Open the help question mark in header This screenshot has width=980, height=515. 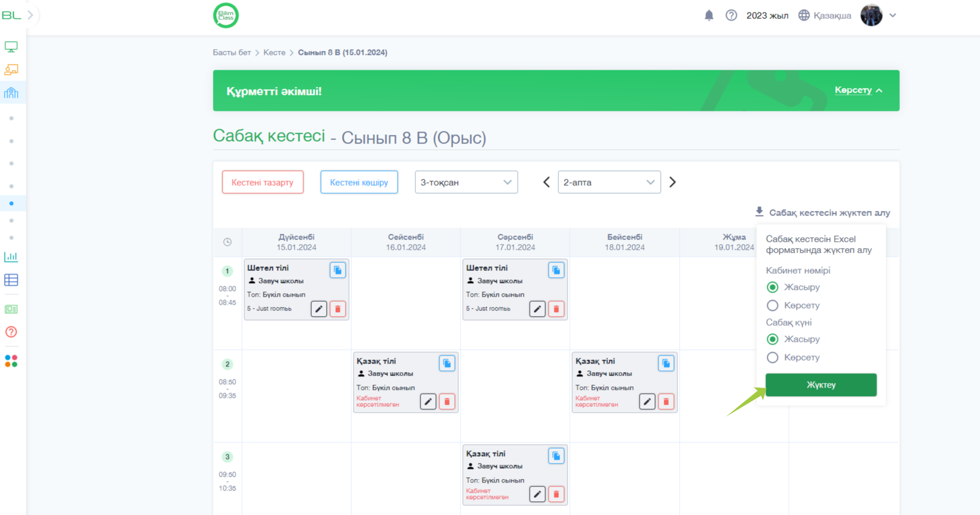click(731, 15)
